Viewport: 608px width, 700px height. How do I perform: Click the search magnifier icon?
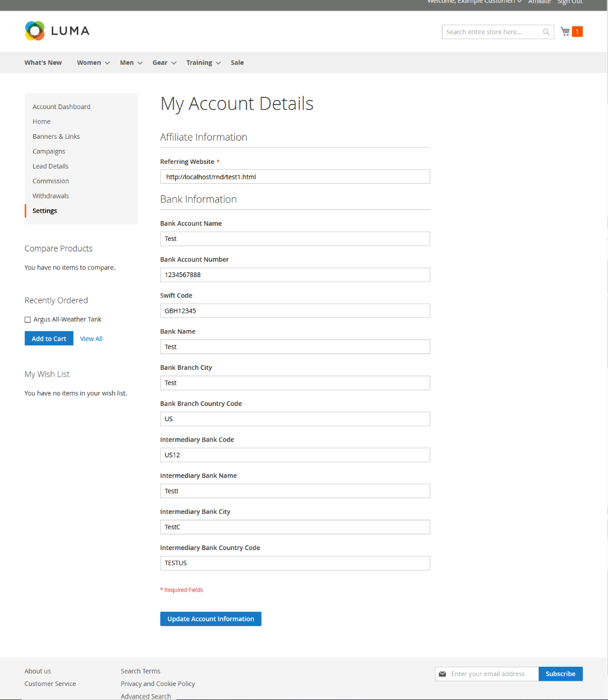(x=546, y=32)
